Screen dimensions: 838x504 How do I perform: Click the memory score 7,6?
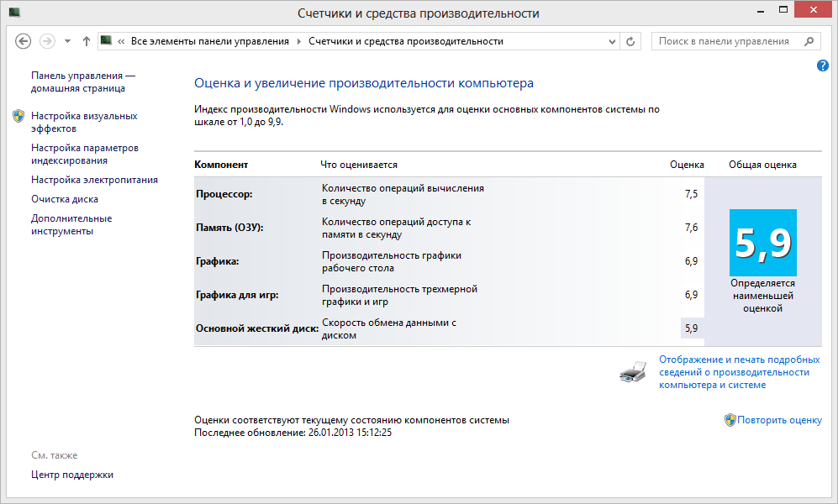click(691, 228)
